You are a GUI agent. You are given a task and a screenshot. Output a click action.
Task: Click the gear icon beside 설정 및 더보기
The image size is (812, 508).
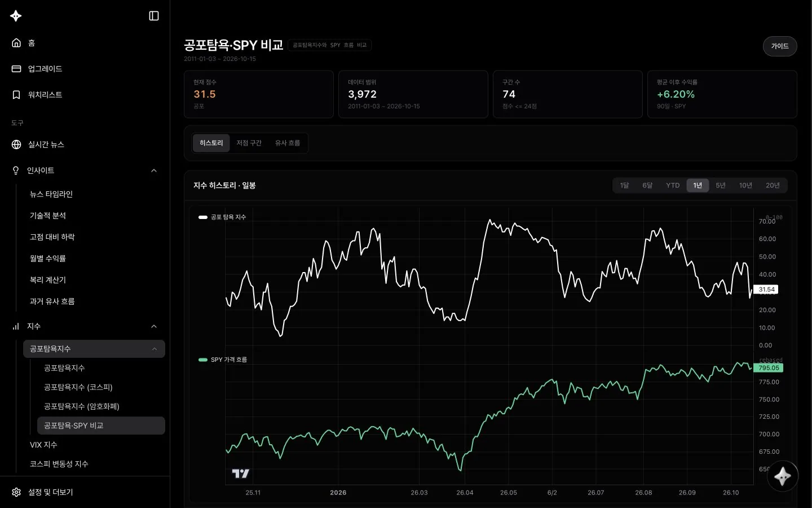tap(16, 492)
